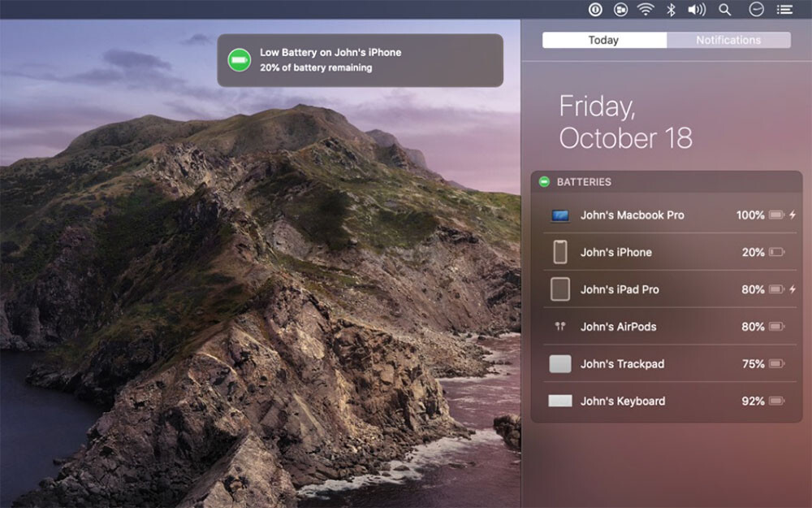Click the Macbook Pro battery level icon
The height and width of the screenshot is (508, 812).
pos(776,215)
